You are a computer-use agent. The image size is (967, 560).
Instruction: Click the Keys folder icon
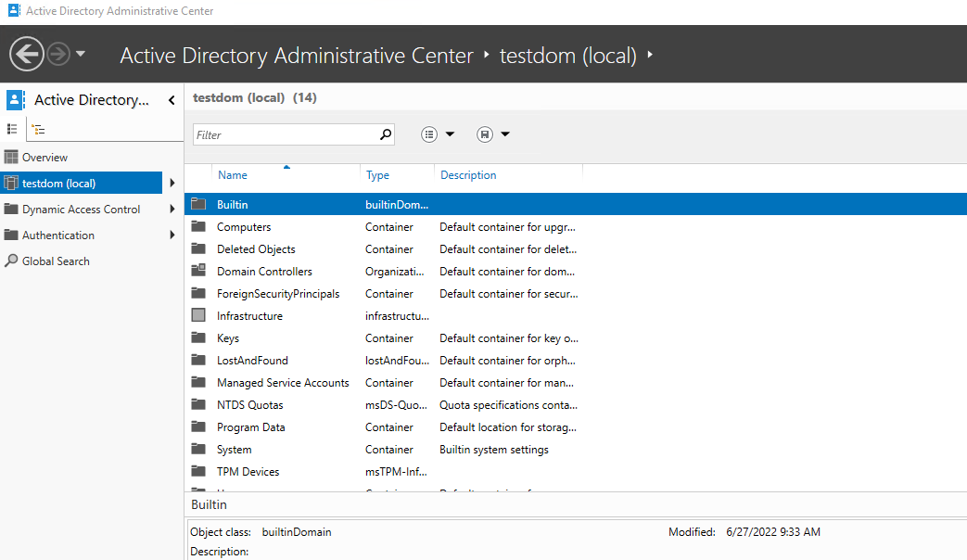(x=198, y=337)
